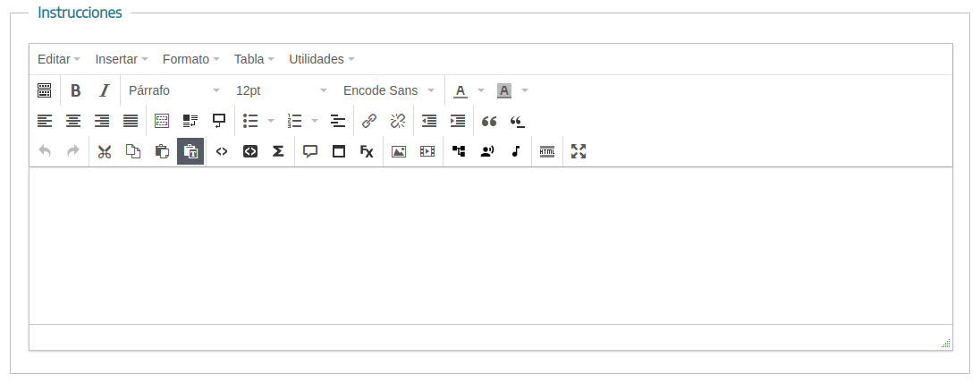Screen dimensions: 980x383
Task: Insert an image using the picture icon
Action: 399,151
